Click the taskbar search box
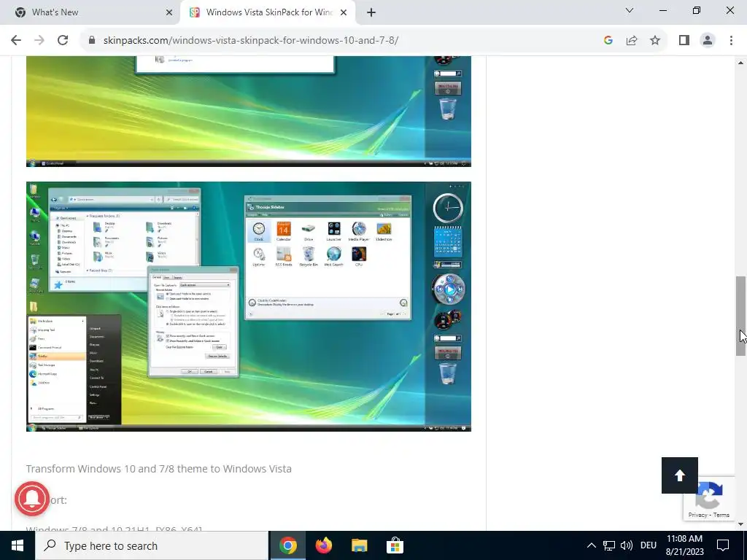Image resolution: width=747 pixels, height=560 pixels. coord(152,545)
